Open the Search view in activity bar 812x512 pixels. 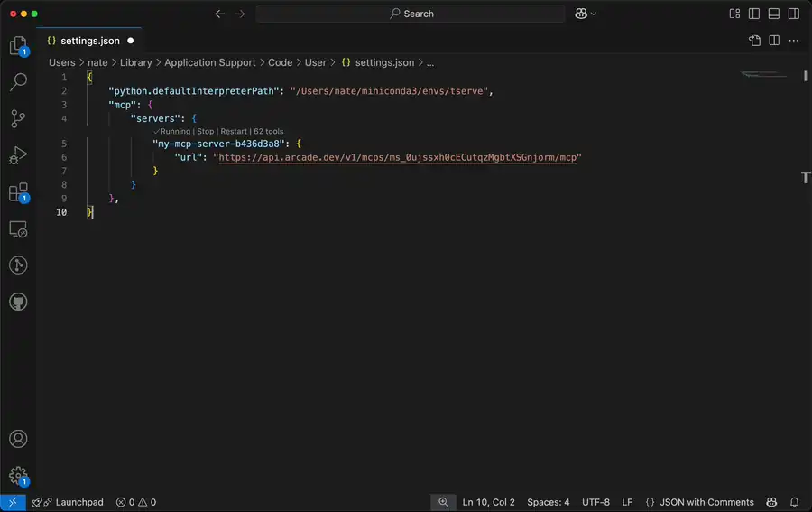[x=18, y=82]
